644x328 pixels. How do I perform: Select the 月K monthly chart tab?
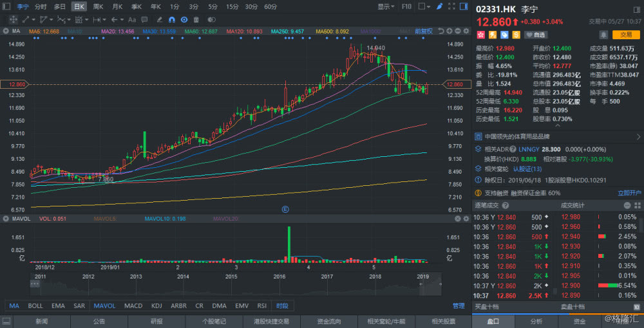(117, 6)
